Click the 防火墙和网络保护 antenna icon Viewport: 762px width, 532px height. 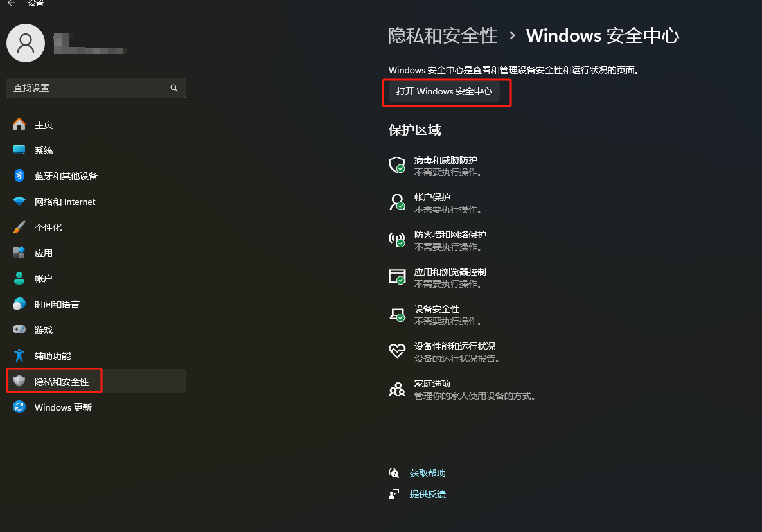(x=397, y=239)
